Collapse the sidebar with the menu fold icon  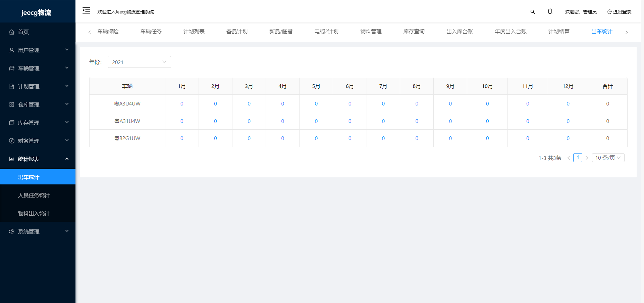[86, 10]
